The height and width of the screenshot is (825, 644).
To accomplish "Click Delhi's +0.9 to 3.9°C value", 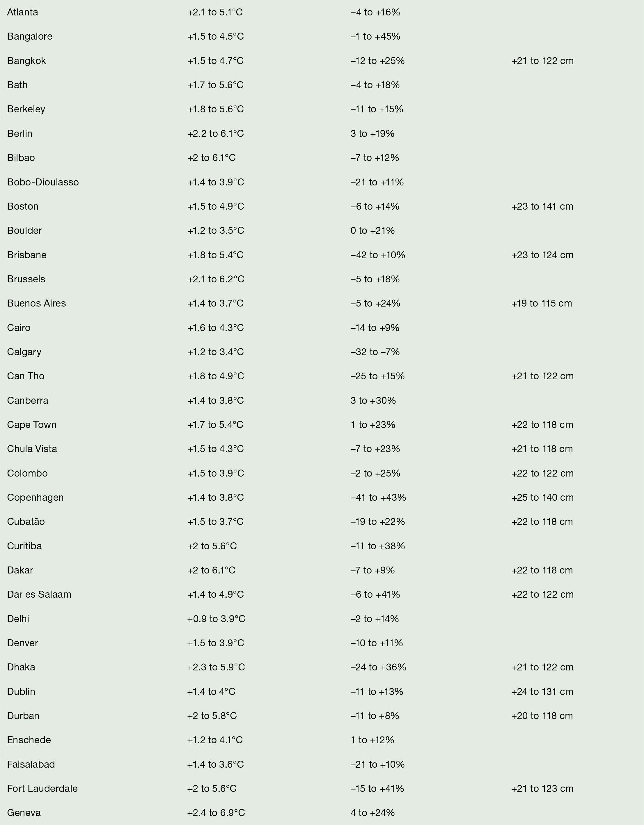I will (216, 619).
